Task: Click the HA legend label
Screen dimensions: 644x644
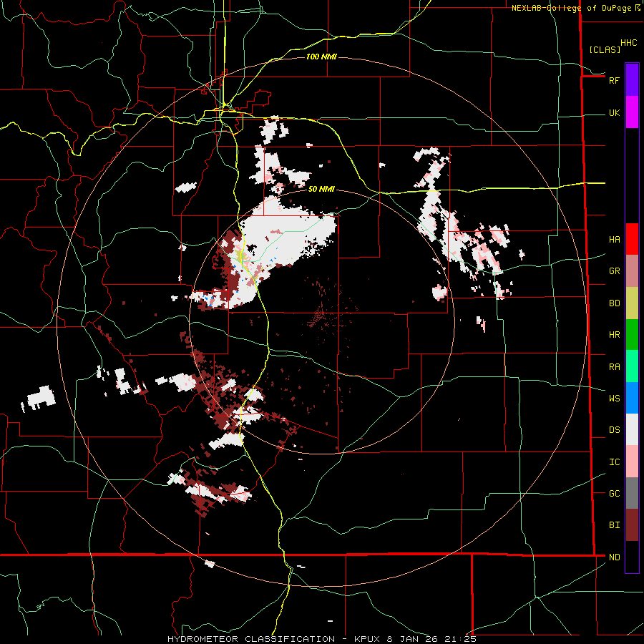Action: tap(614, 240)
